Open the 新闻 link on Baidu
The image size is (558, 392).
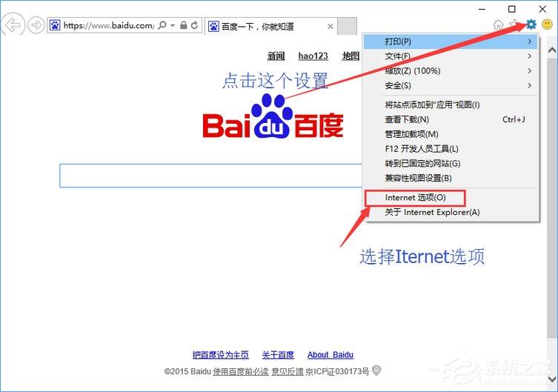point(276,56)
